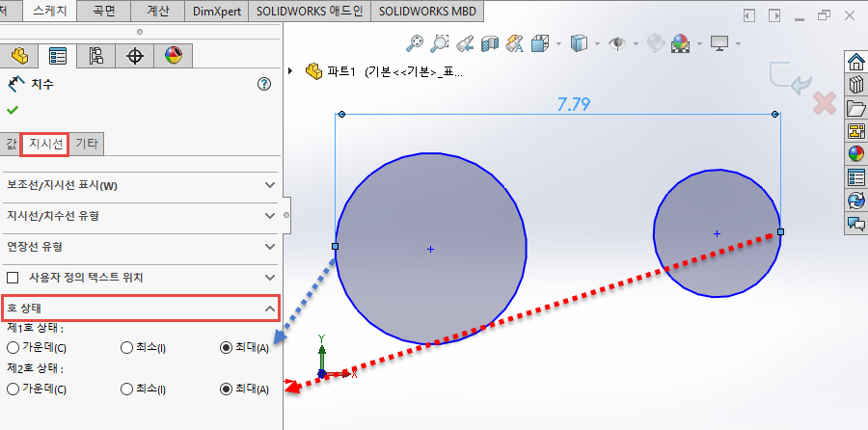Confirm dimension with green checkmark

pyautogui.click(x=13, y=109)
